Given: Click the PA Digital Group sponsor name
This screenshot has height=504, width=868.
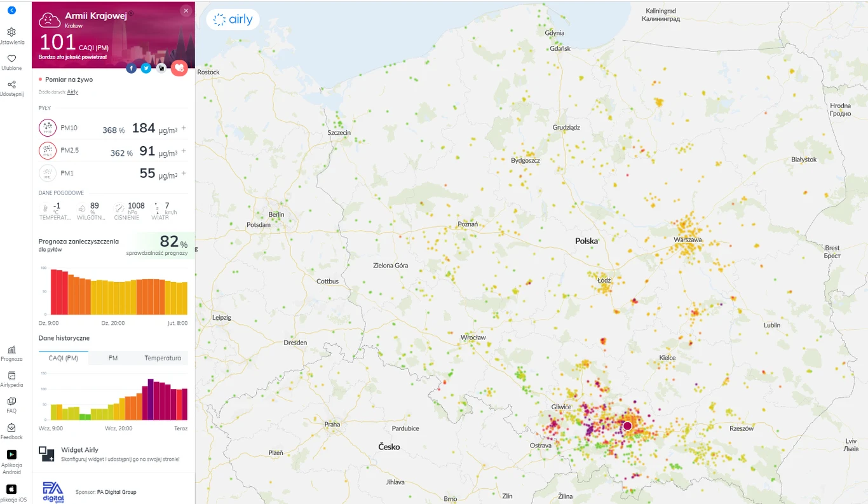Looking at the screenshot, I should [x=117, y=492].
